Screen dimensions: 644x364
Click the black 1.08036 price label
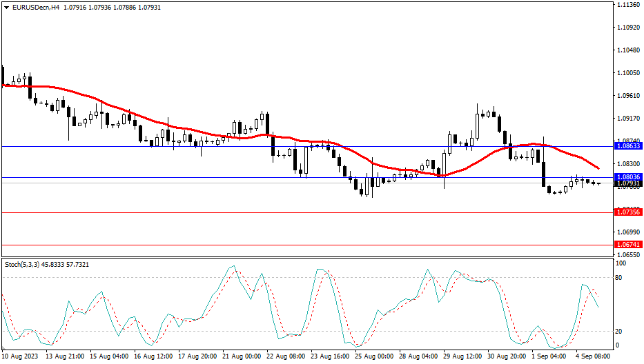(627, 177)
